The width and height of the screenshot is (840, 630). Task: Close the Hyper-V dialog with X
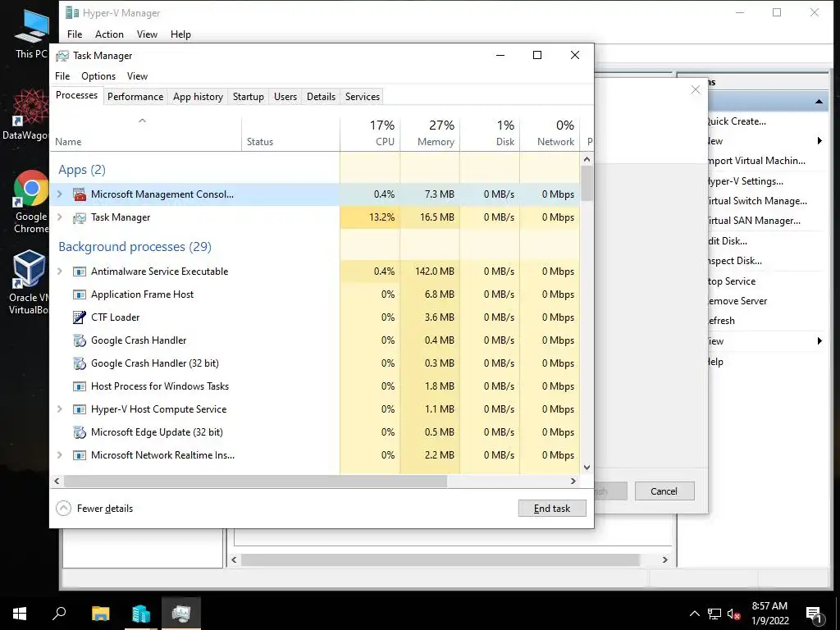tap(696, 89)
